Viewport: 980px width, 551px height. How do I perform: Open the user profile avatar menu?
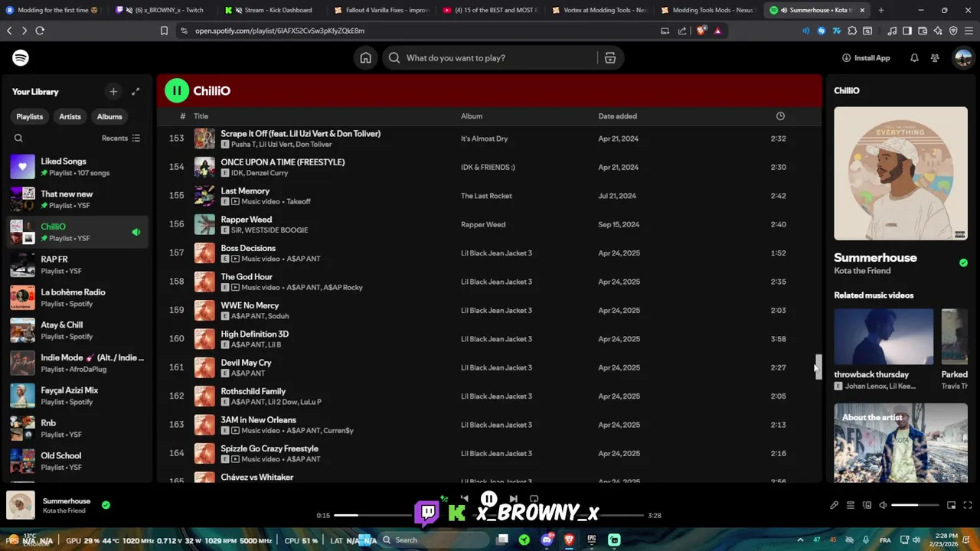point(962,57)
